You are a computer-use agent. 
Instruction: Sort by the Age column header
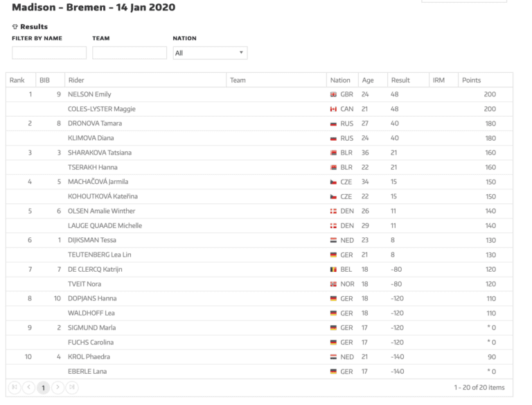click(x=367, y=80)
